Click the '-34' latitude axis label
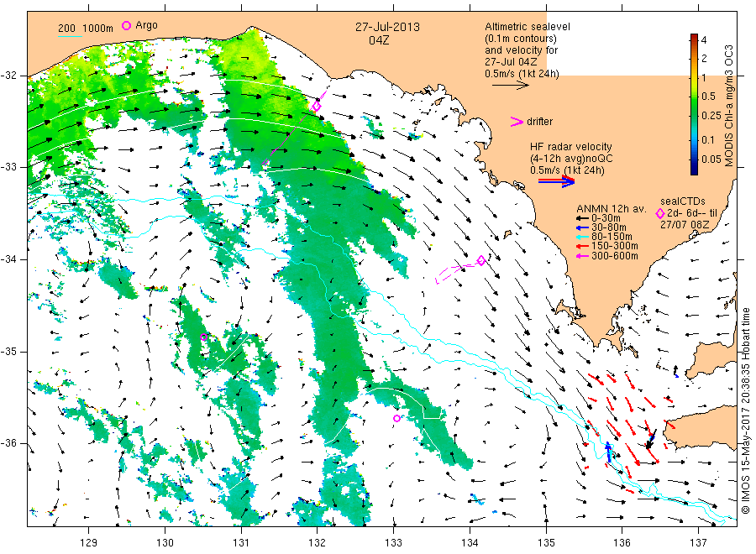756x554 pixels. point(9,259)
